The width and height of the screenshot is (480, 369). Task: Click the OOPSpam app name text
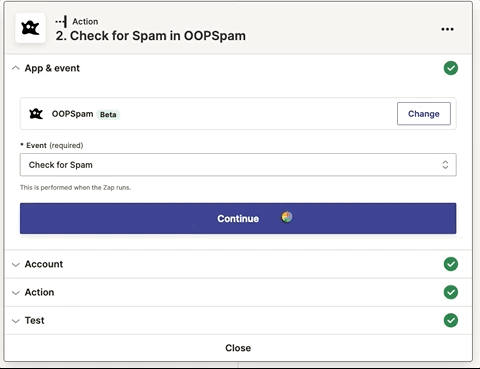pos(72,114)
